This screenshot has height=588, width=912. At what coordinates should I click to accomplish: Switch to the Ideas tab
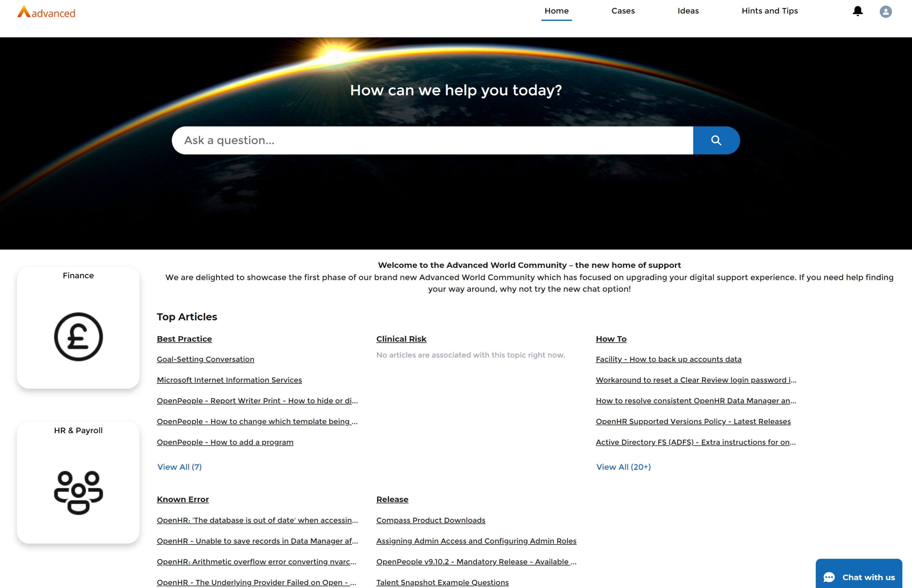(688, 11)
